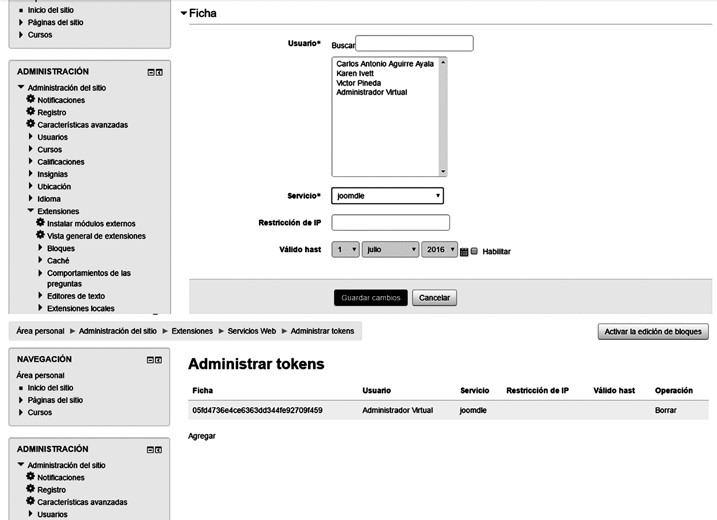This screenshot has height=520, width=717.
Task: Click the user list vertical scrollbar
Action: pos(443,117)
